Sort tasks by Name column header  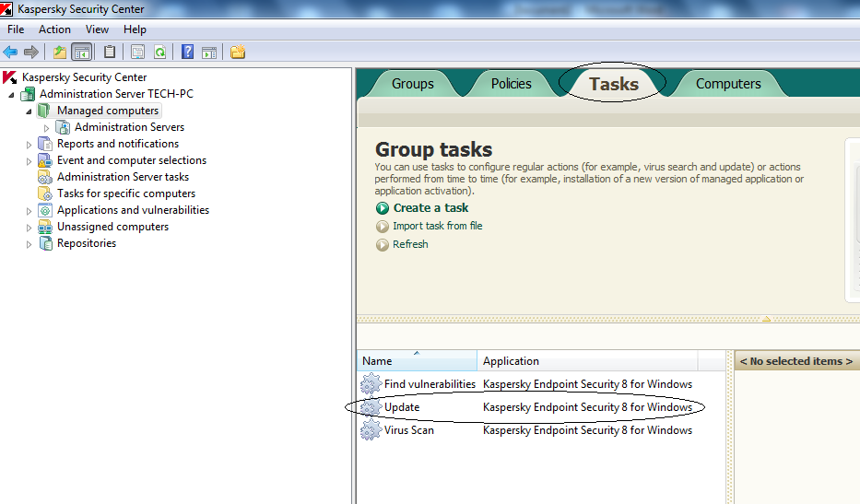pyautogui.click(x=417, y=361)
